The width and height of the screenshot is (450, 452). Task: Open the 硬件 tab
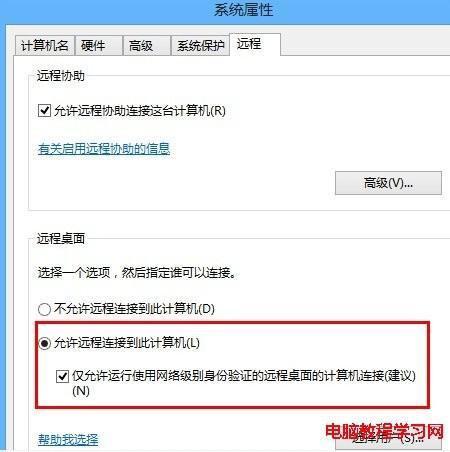pyautogui.click(x=99, y=45)
